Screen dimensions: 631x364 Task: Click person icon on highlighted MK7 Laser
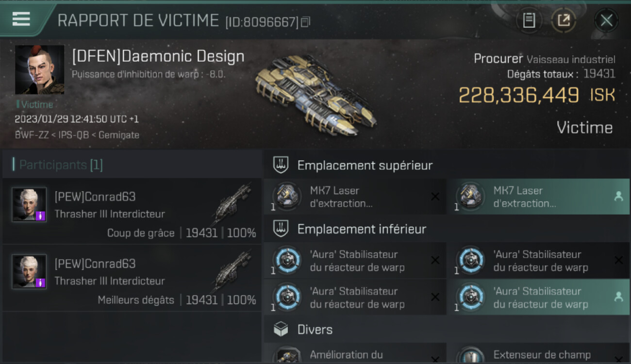coord(618,197)
